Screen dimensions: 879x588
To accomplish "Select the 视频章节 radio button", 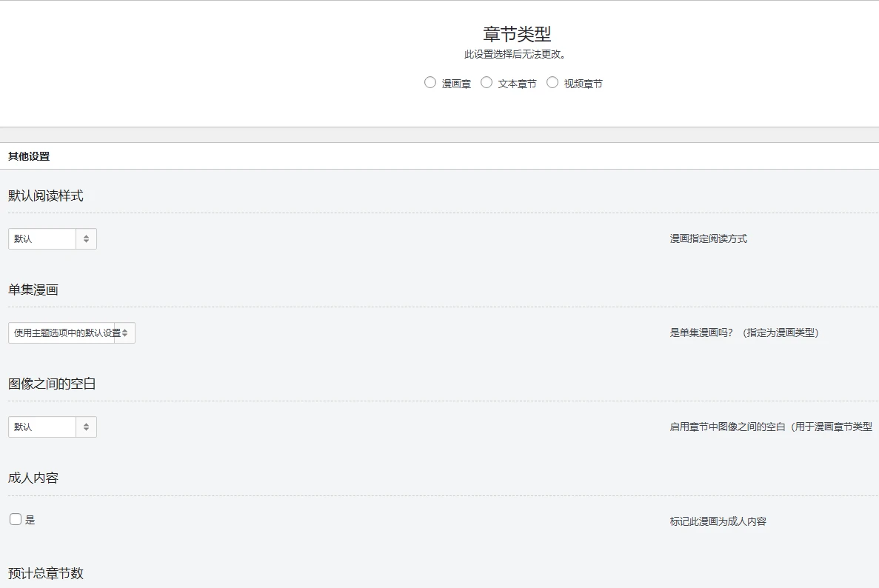I will tap(552, 82).
